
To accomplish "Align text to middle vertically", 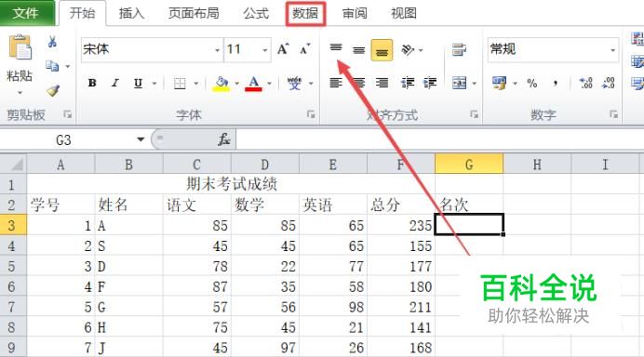I will pos(358,50).
